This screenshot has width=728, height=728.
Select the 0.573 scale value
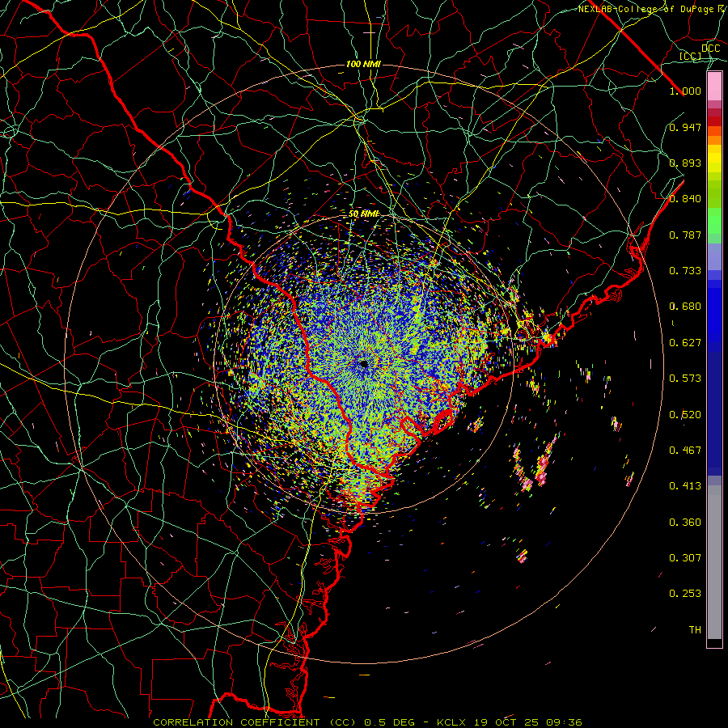pyautogui.click(x=685, y=379)
